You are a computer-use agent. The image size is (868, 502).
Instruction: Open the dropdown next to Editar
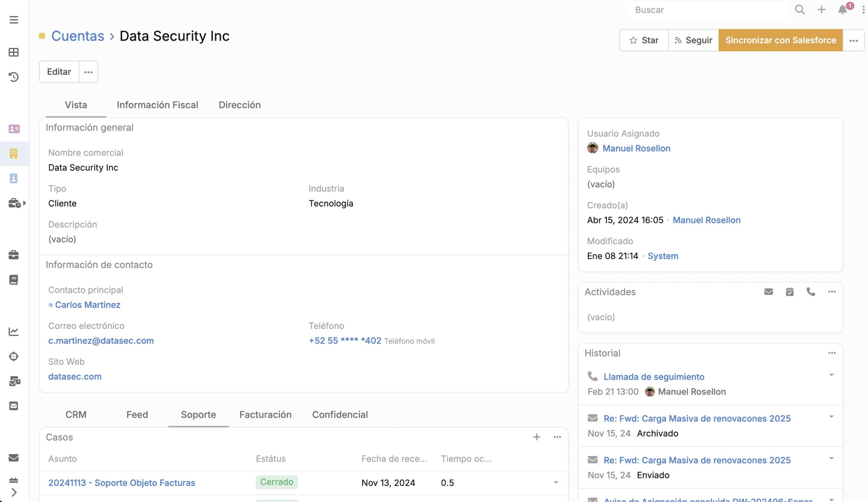click(88, 72)
